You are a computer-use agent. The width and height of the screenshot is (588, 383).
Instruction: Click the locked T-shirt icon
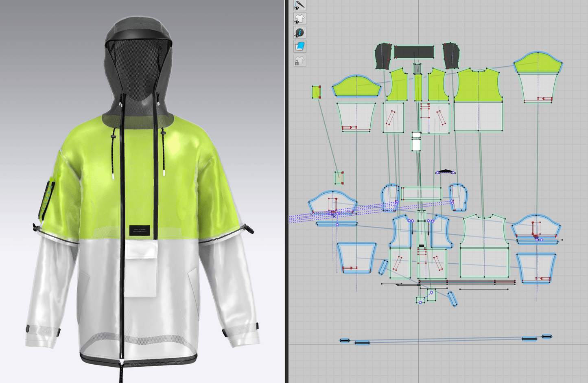click(299, 61)
